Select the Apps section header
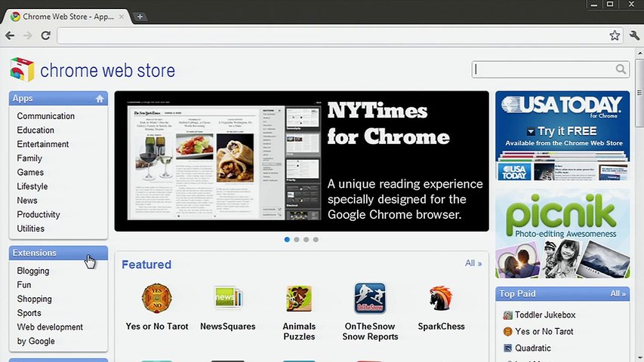Screen dimensions: 644x362 point(58,99)
